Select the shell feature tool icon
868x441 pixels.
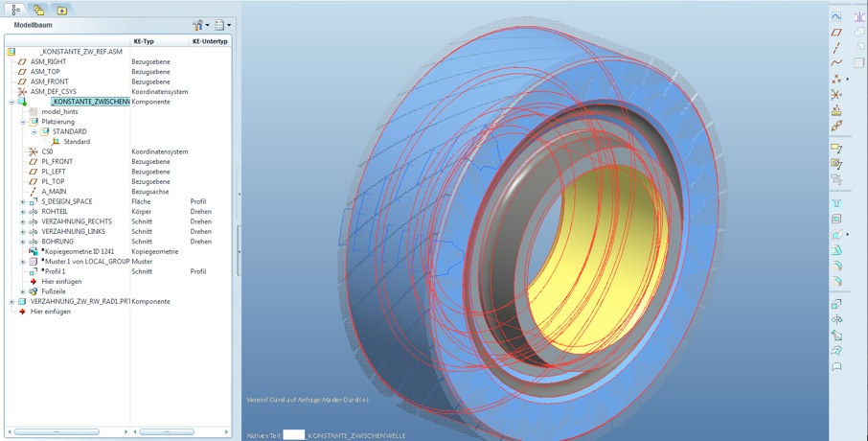[x=836, y=219]
